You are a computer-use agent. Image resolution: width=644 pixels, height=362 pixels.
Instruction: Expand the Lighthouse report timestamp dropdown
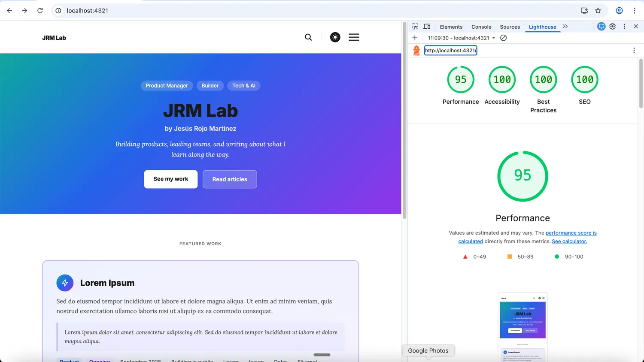click(493, 38)
